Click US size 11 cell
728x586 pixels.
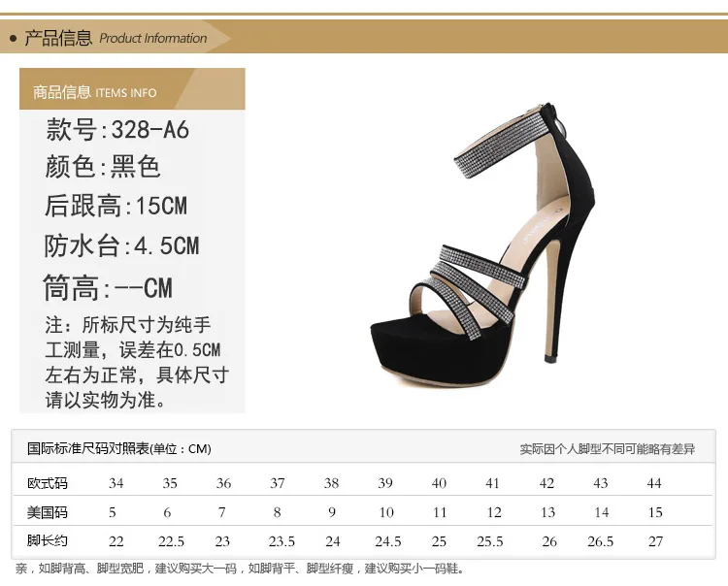pos(440,512)
